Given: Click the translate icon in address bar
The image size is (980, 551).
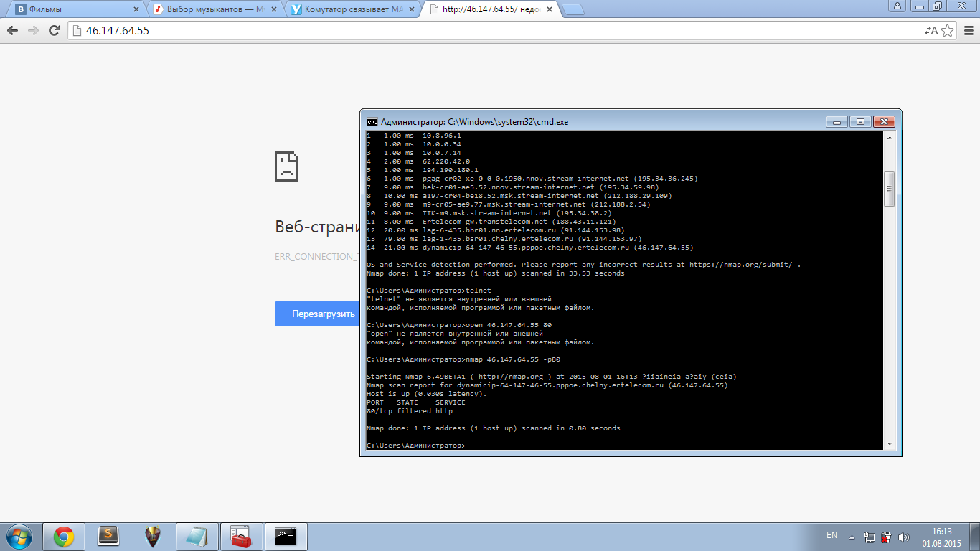Looking at the screenshot, I should click(931, 31).
